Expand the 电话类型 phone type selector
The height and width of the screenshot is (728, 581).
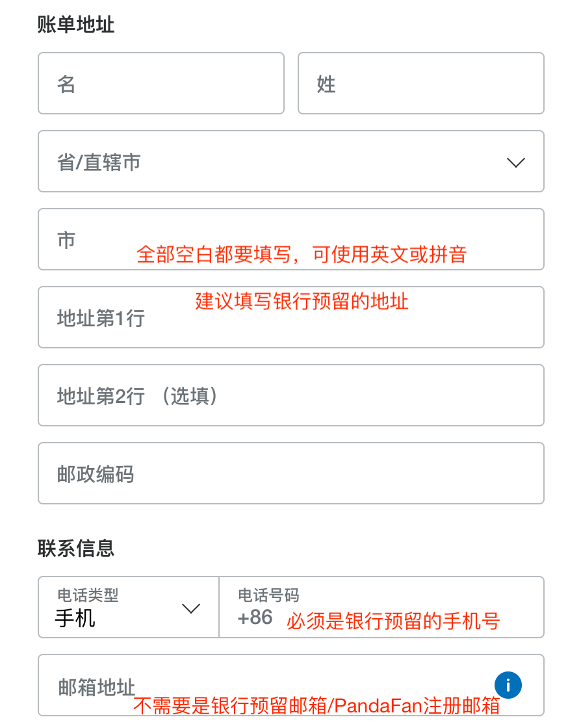128,607
